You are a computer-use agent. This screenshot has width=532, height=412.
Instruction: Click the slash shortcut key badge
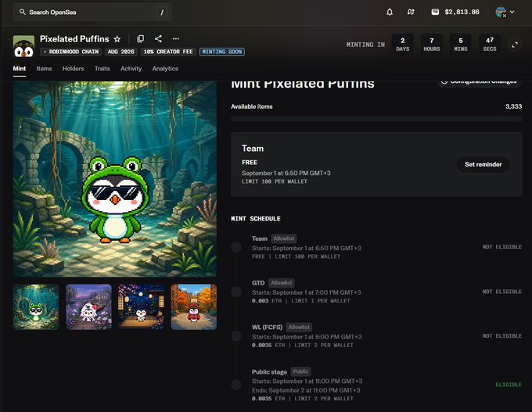[162, 13]
